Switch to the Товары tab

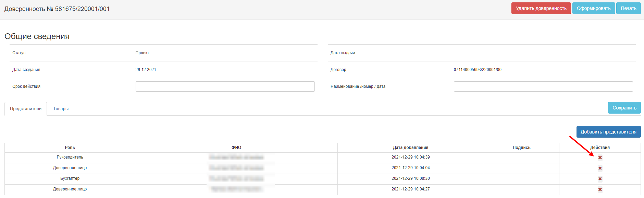coord(61,109)
